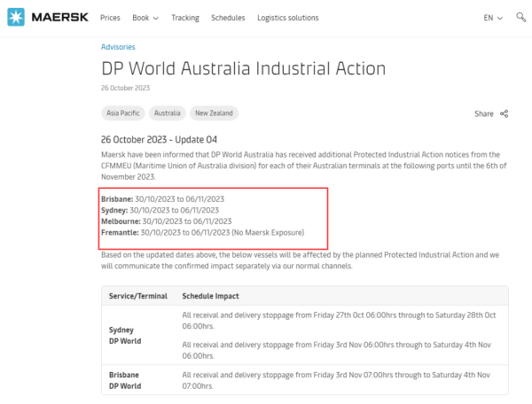The height and width of the screenshot is (404, 532).
Task: Go to the Tracking page
Action: point(184,18)
